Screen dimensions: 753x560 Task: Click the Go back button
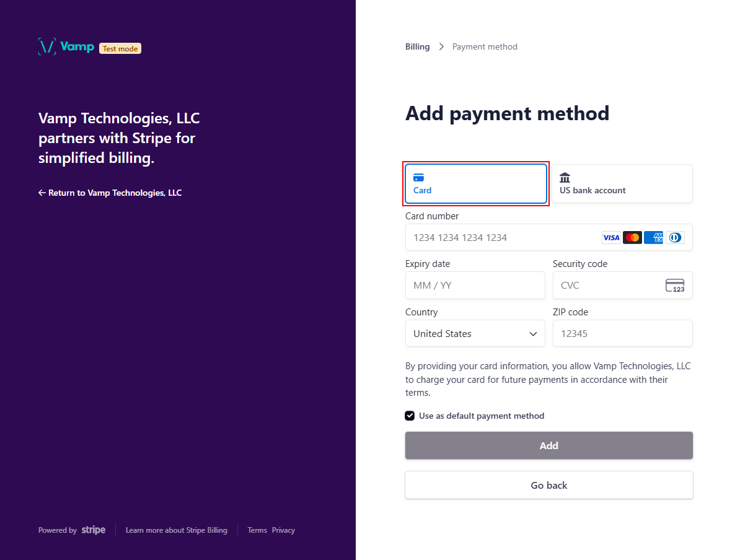click(549, 485)
